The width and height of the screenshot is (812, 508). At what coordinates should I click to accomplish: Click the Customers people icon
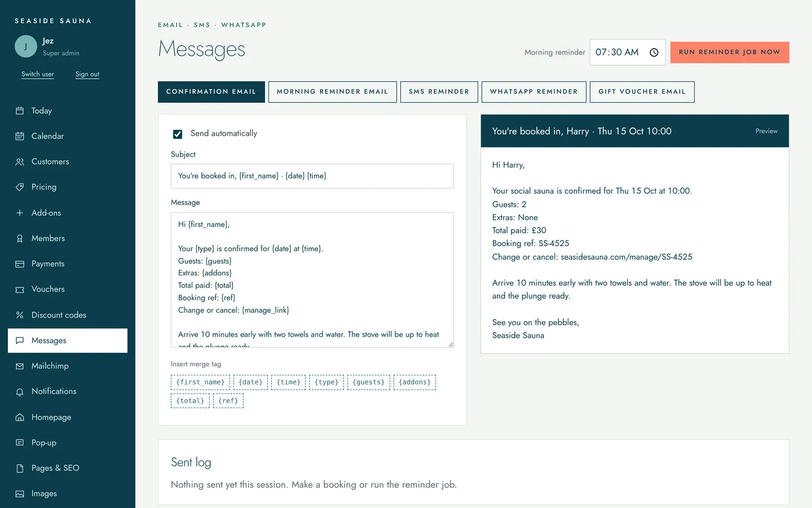20,161
